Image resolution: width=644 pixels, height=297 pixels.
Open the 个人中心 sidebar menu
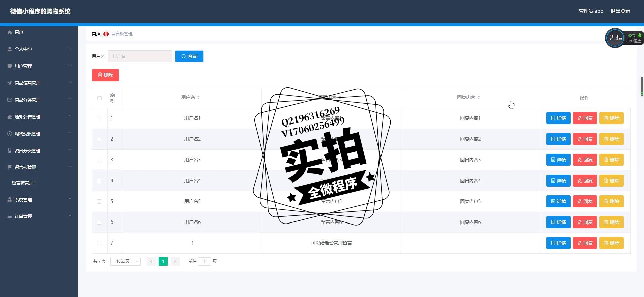pos(39,49)
